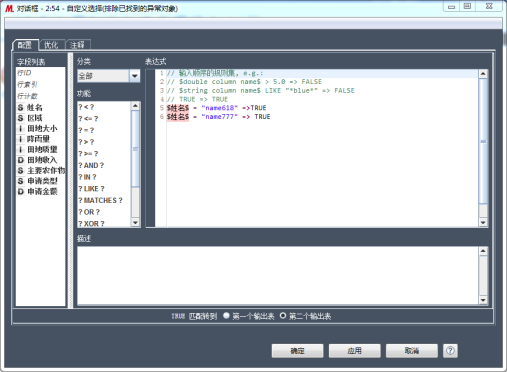Click the 应用 button

coord(354,351)
